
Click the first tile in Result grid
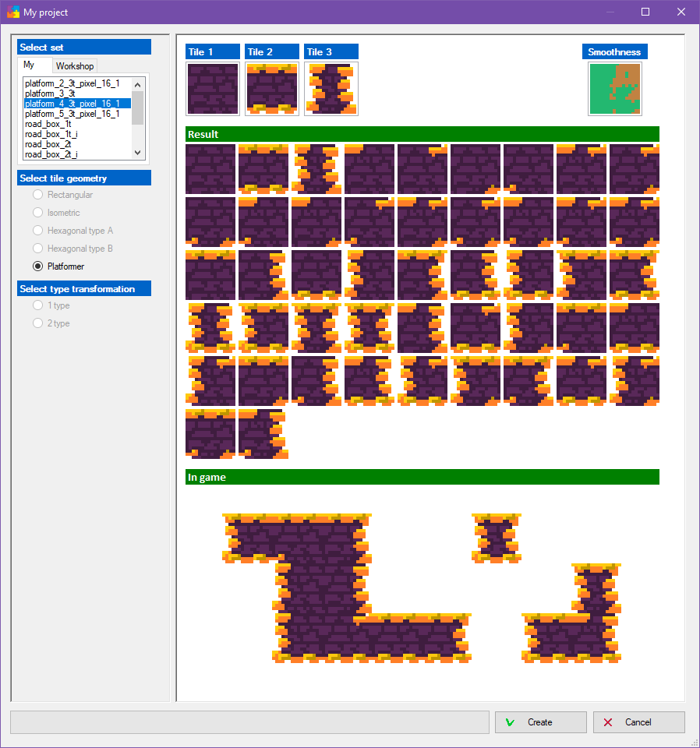pyautogui.click(x=210, y=168)
